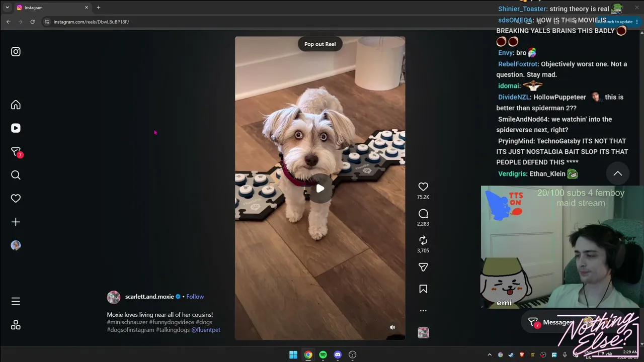The image size is (644, 362).
Task: Open the @fluentpet mention
Action: [x=206, y=330]
